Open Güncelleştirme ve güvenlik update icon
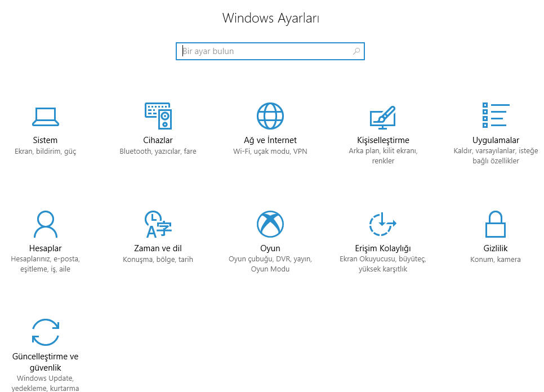This screenshot has width=544, height=392. pos(45,332)
